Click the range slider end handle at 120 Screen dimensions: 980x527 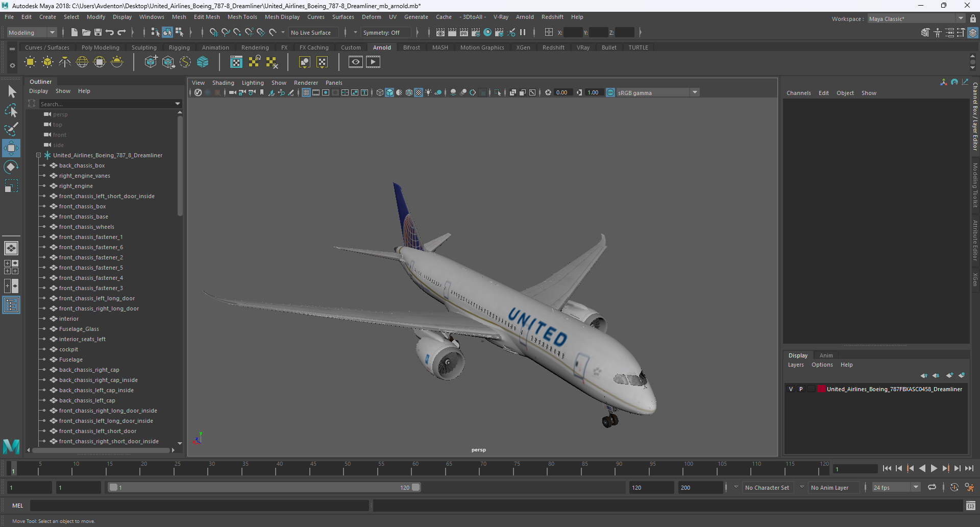coord(416,487)
